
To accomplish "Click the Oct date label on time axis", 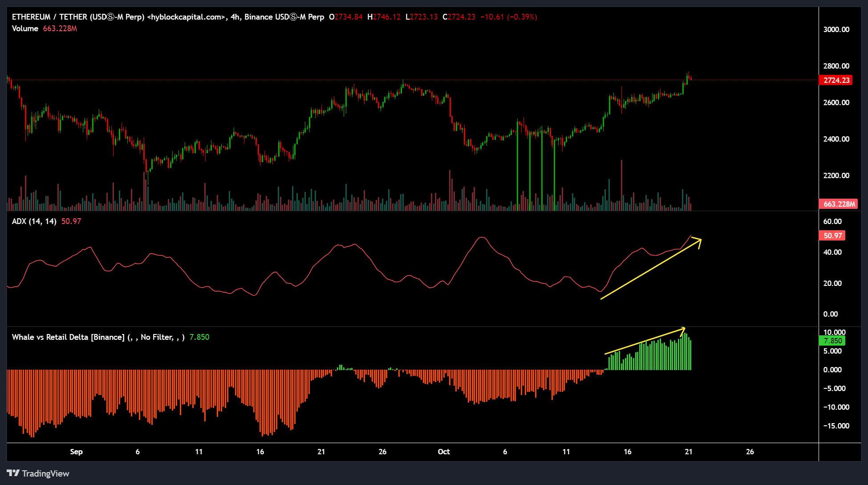I will (444, 452).
